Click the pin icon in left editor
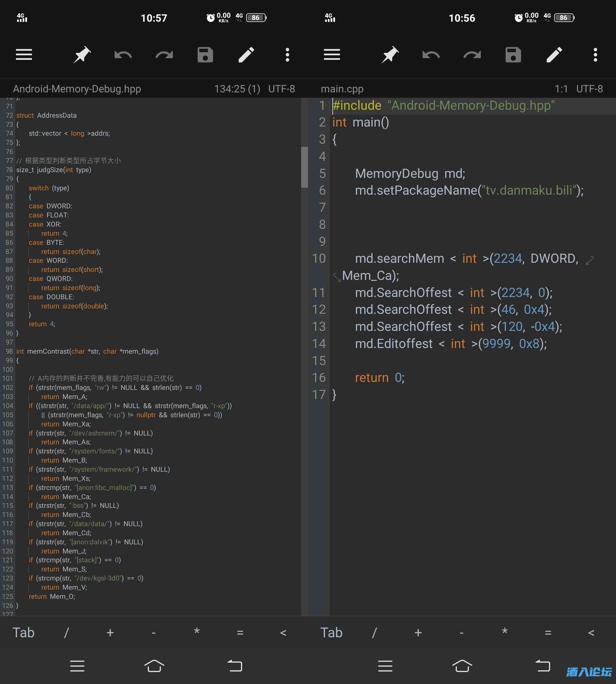This screenshot has width=616, height=684. [x=82, y=54]
